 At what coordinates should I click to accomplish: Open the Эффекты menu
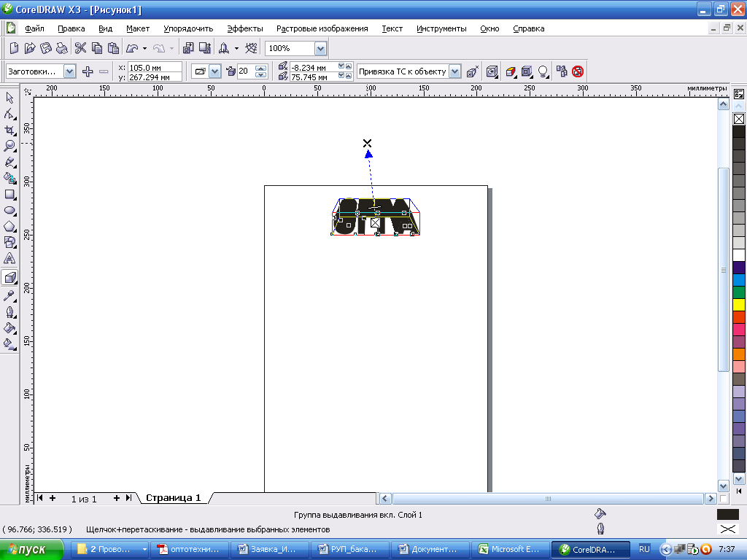click(245, 28)
